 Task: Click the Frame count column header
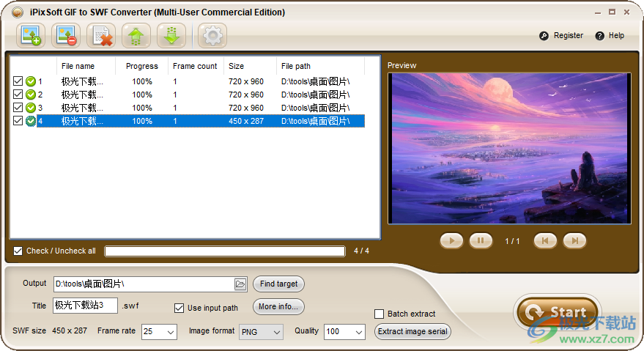click(195, 66)
